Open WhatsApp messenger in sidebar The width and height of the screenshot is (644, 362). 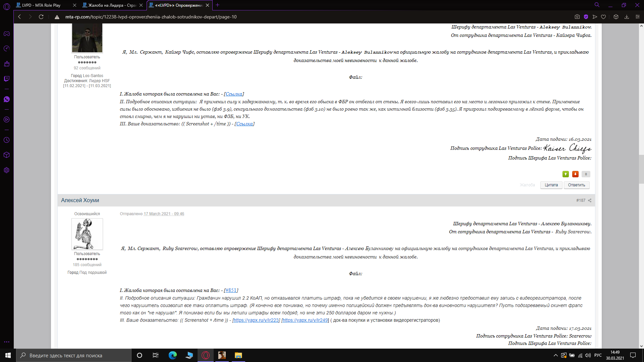[6, 99]
